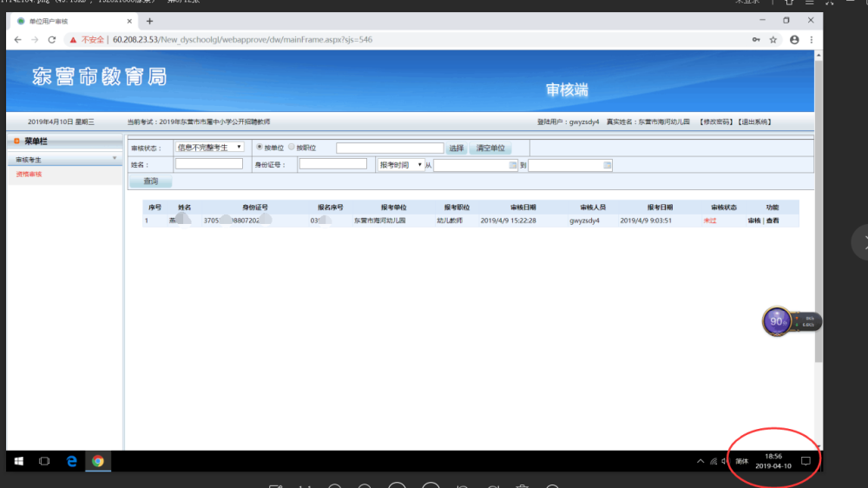Open the 资格审核 menu item

point(29,175)
